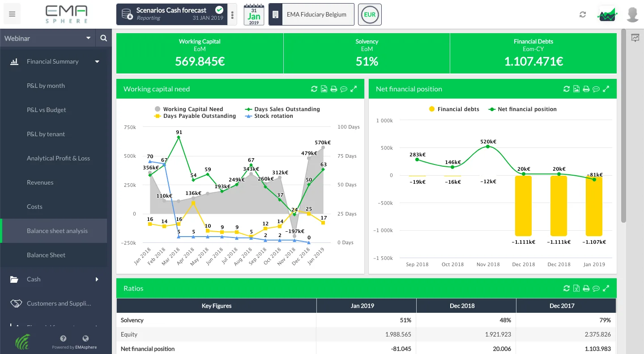This screenshot has height=354, width=644.
Task: Open the user profile avatar
Action: pos(633,14)
